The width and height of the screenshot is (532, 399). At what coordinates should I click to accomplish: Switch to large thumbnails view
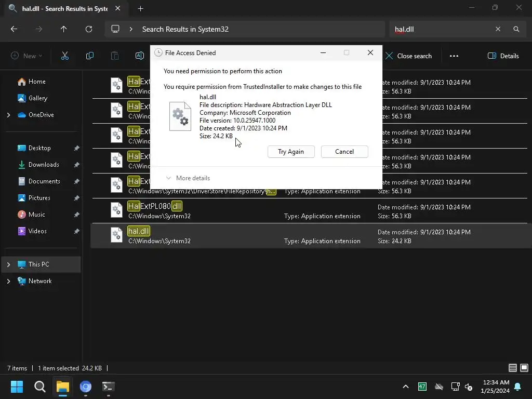pos(524,368)
